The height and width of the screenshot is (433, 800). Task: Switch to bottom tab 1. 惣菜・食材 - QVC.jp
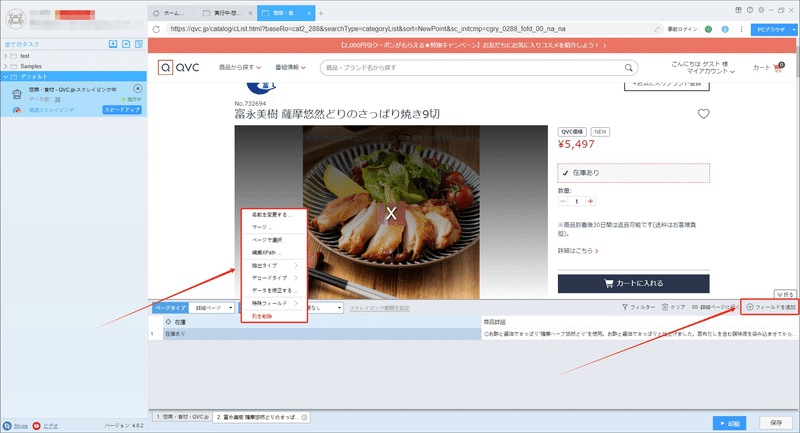click(x=183, y=417)
